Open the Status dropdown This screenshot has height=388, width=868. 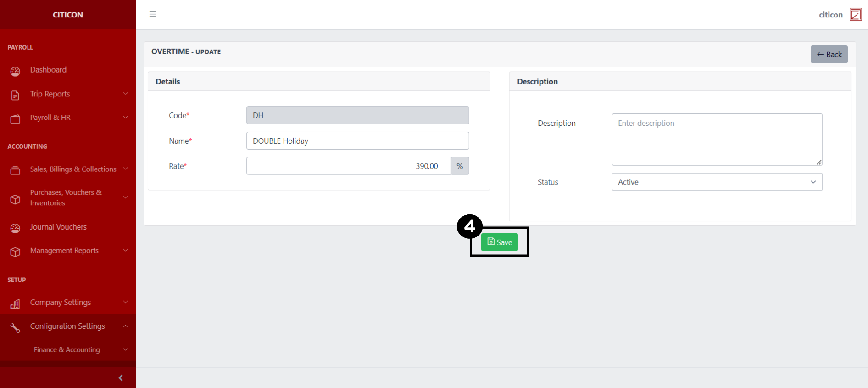tap(717, 182)
